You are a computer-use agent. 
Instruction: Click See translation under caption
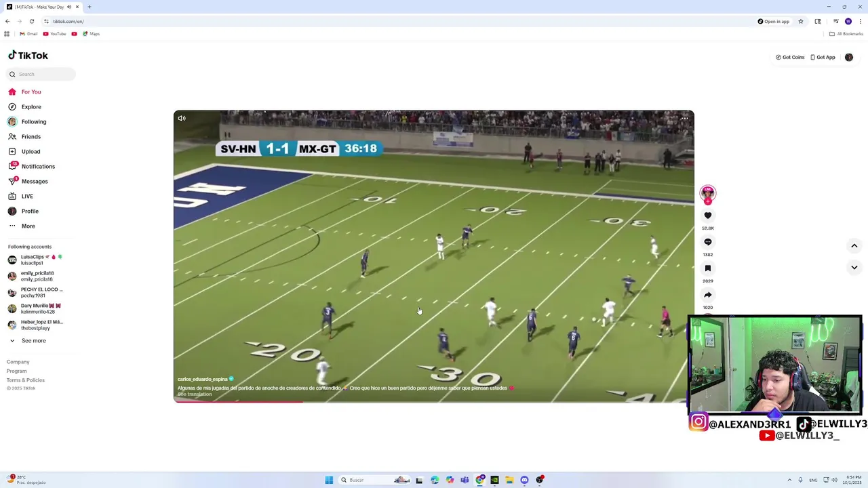(x=195, y=394)
